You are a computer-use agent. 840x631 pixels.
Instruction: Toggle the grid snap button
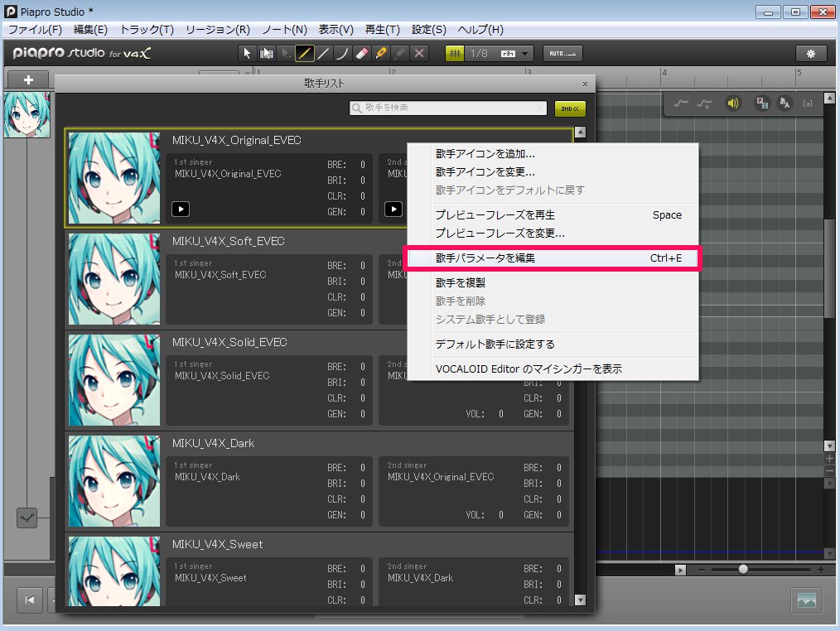(455, 53)
